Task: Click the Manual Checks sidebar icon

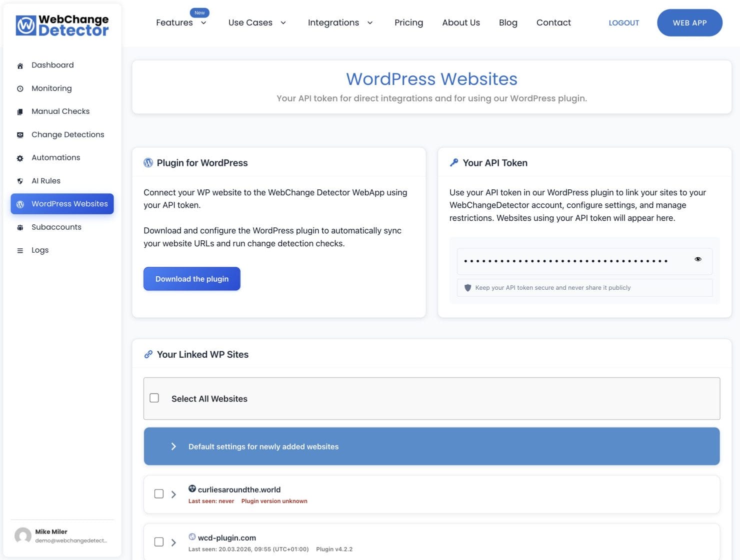Action: pos(19,111)
